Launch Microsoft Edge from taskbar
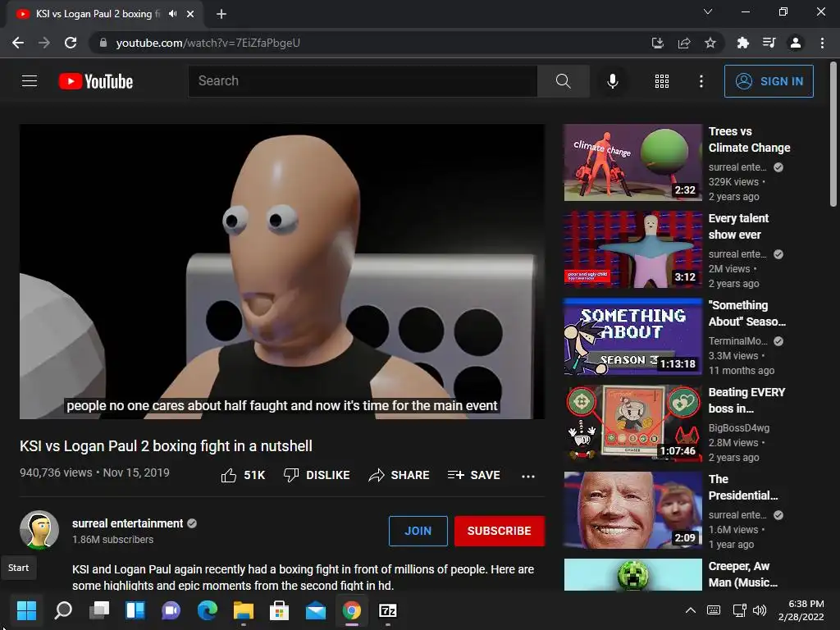Screen dimensions: 840x630 pos(208,610)
